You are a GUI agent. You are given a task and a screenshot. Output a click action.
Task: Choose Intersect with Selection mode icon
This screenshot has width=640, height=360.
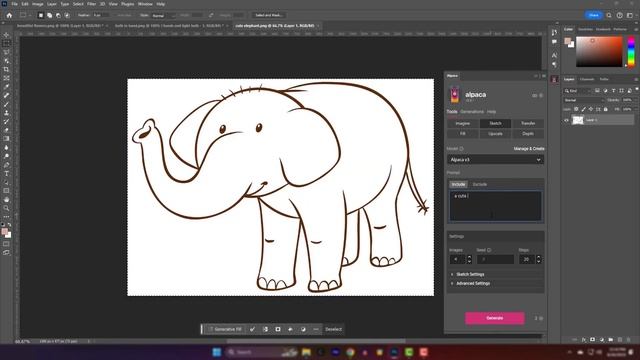point(67,16)
